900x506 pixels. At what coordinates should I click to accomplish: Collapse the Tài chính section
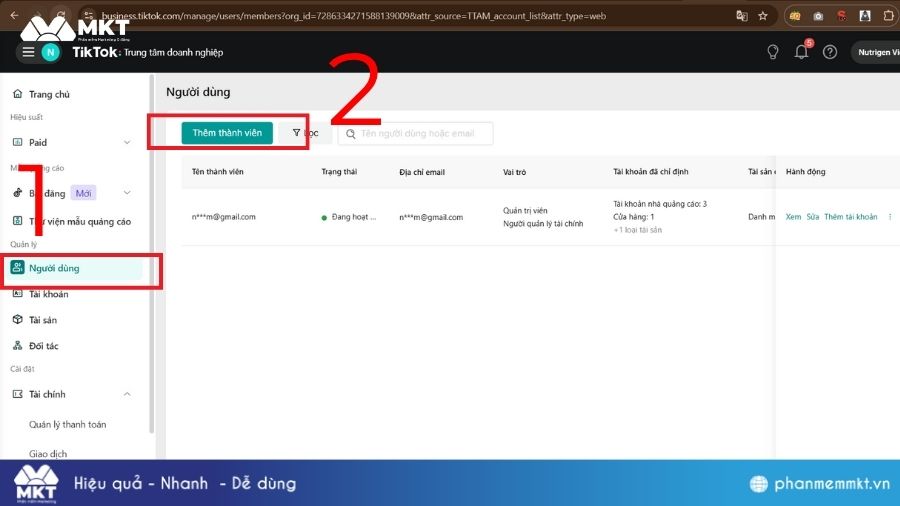tap(127, 395)
